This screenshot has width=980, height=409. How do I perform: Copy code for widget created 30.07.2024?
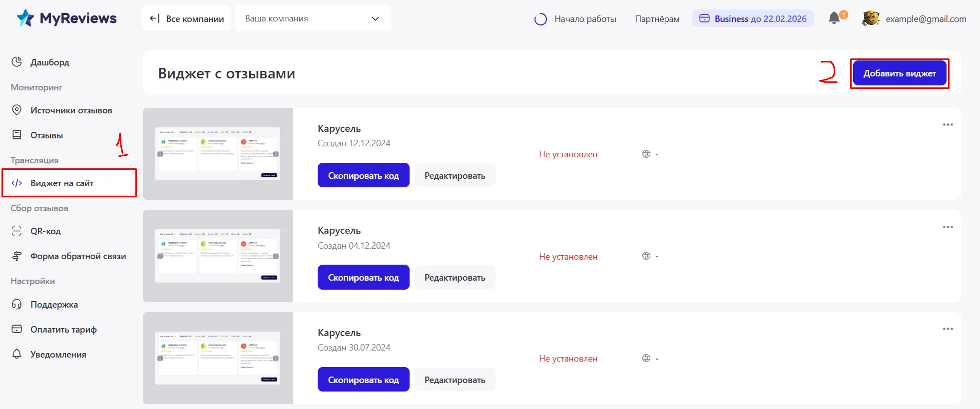[x=364, y=380]
